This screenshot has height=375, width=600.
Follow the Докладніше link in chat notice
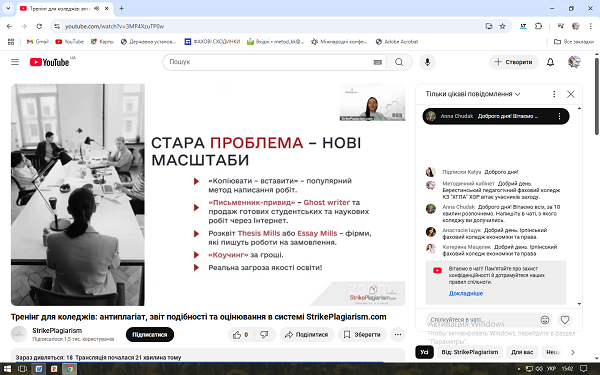[466, 293]
